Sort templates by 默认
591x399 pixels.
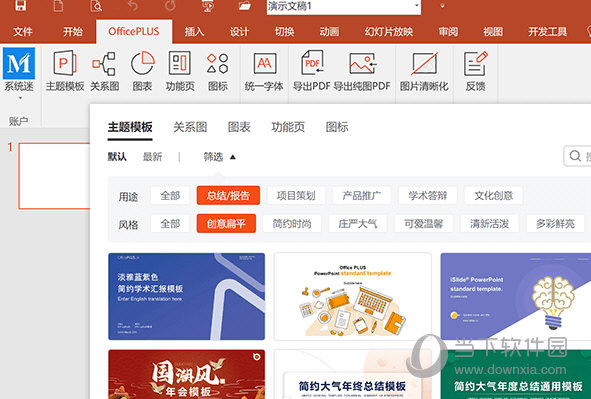pyautogui.click(x=117, y=156)
